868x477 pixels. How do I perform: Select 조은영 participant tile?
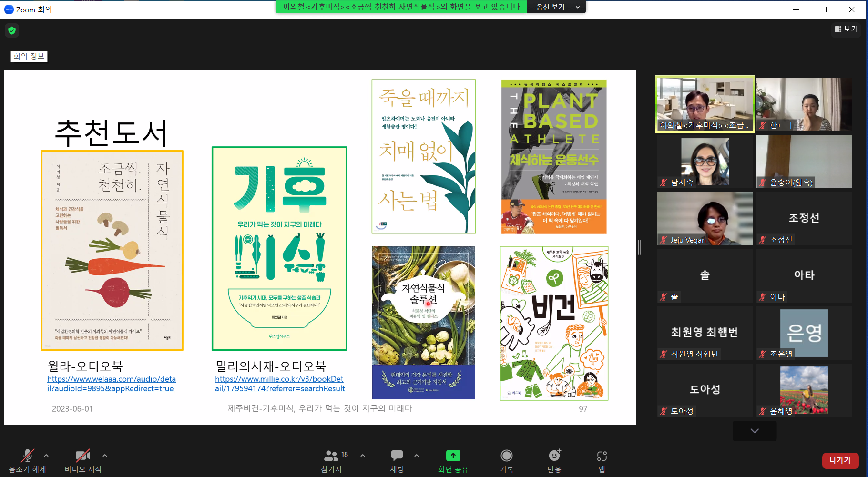point(804,333)
